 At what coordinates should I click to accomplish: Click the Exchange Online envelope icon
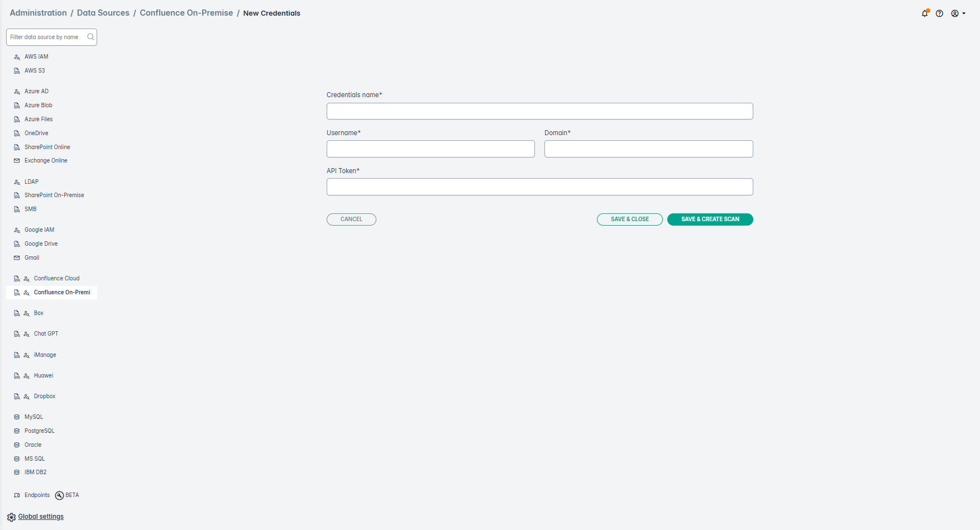click(x=17, y=161)
